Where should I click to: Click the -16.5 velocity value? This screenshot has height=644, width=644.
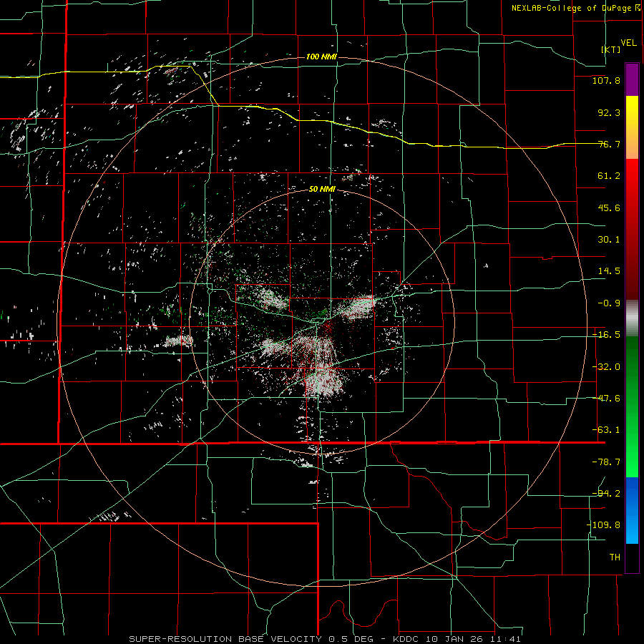tap(606, 335)
